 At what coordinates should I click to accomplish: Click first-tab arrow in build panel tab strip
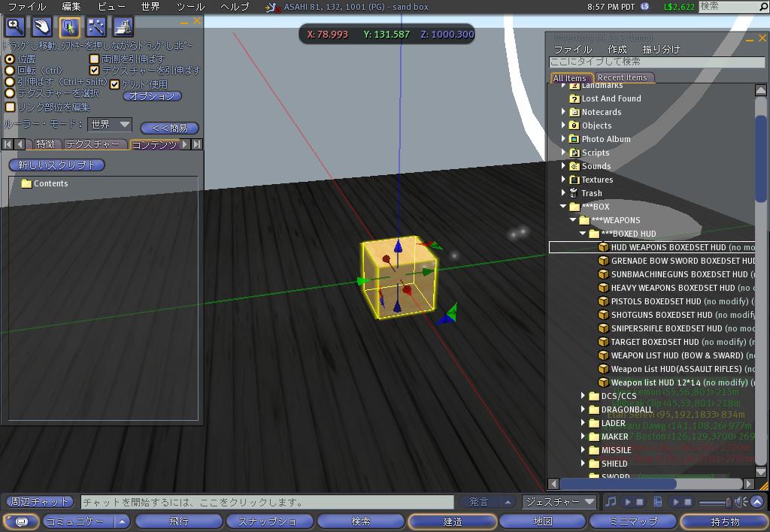(x=8, y=144)
